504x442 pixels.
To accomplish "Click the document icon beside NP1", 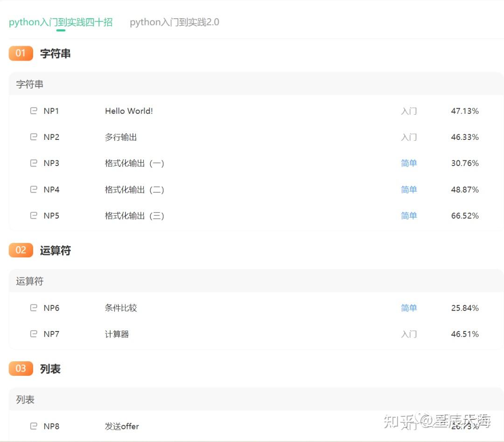I will pos(34,111).
